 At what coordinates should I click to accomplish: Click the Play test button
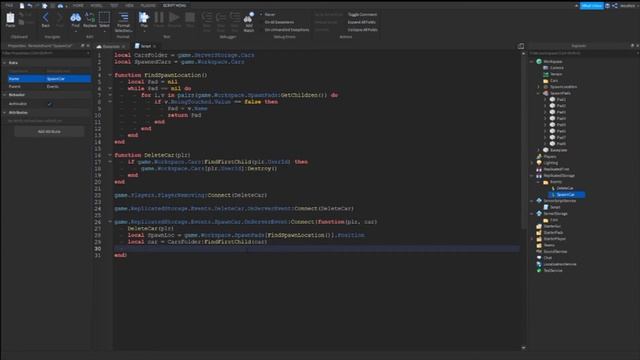(x=144, y=18)
